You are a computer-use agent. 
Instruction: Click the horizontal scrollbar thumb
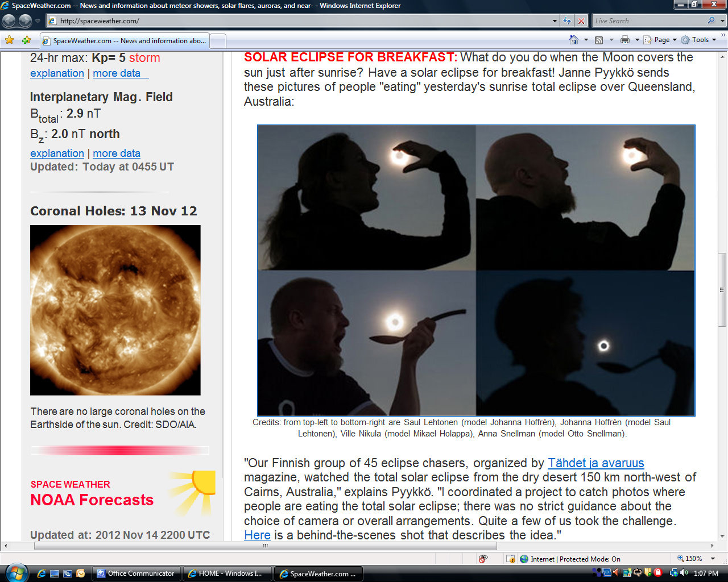pyautogui.click(x=266, y=546)
